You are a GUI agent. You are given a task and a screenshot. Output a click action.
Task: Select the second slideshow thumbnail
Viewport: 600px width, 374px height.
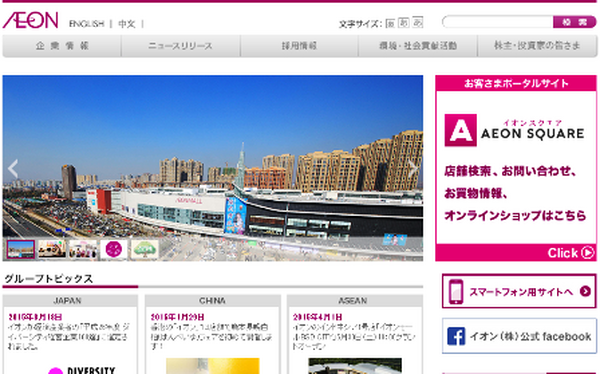coord(52,250)
